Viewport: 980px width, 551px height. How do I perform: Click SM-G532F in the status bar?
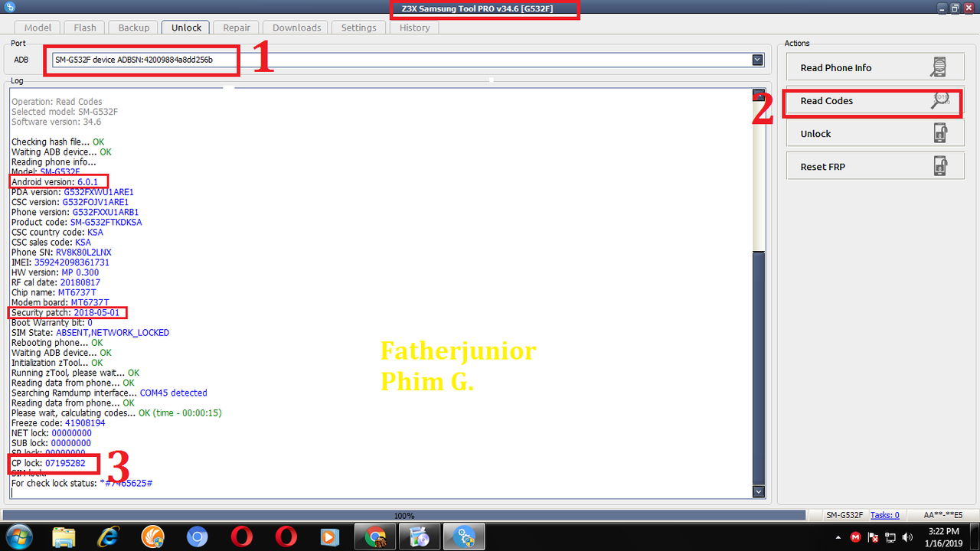pyautogui.click(x=844, y=515)
